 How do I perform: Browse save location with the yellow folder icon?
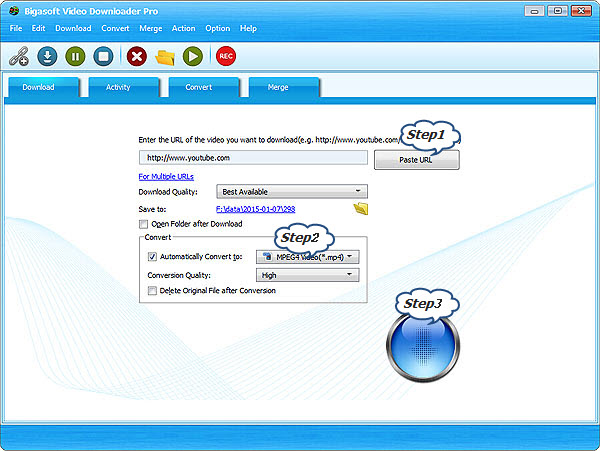[x=360, y=209]
